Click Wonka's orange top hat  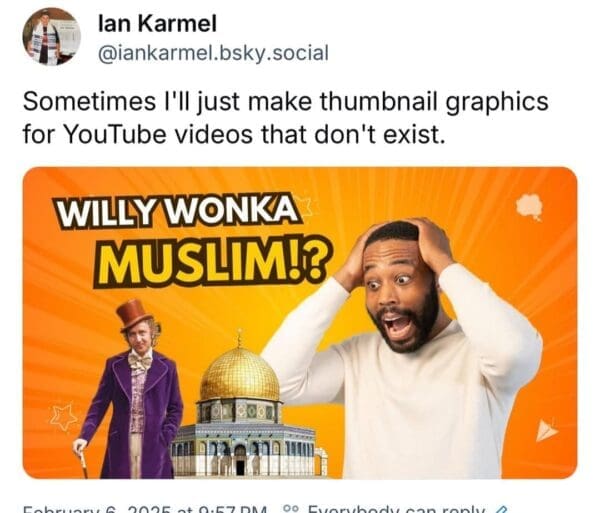click(134, 315)
